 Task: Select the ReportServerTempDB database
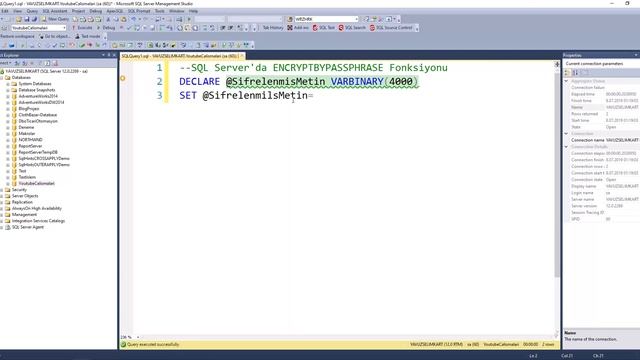(38, 152)
